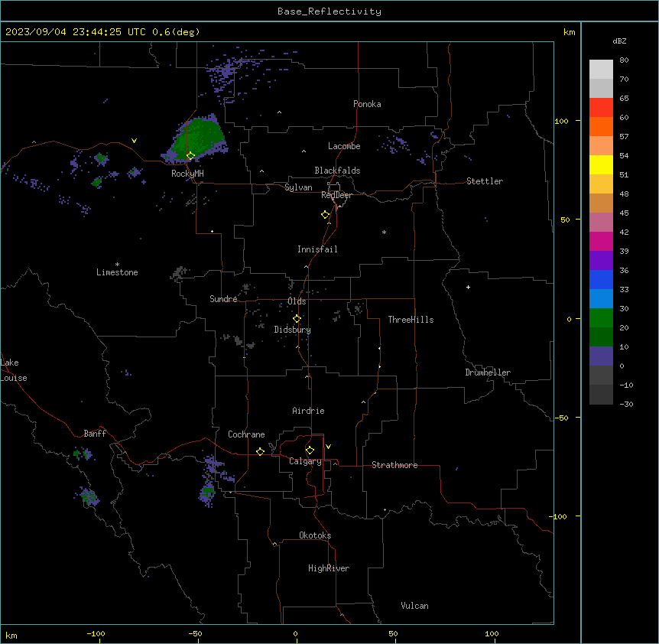
Task: Select the yellow diamond marker south of RedDeer
Action: 325,215
